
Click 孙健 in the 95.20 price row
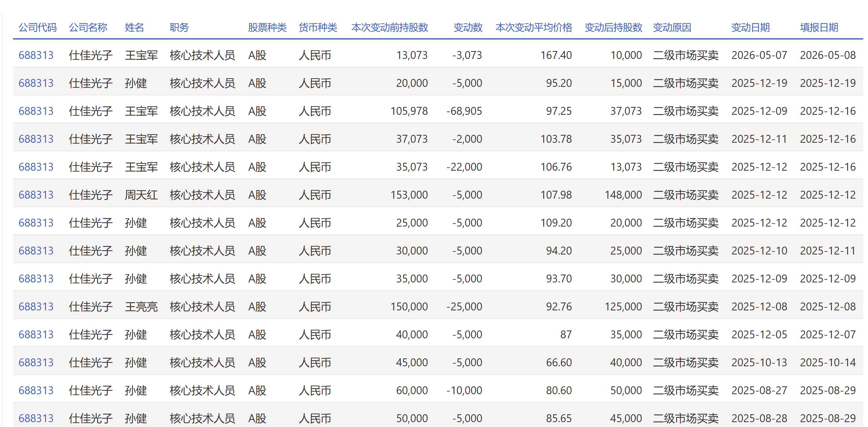tap(136, 83)
